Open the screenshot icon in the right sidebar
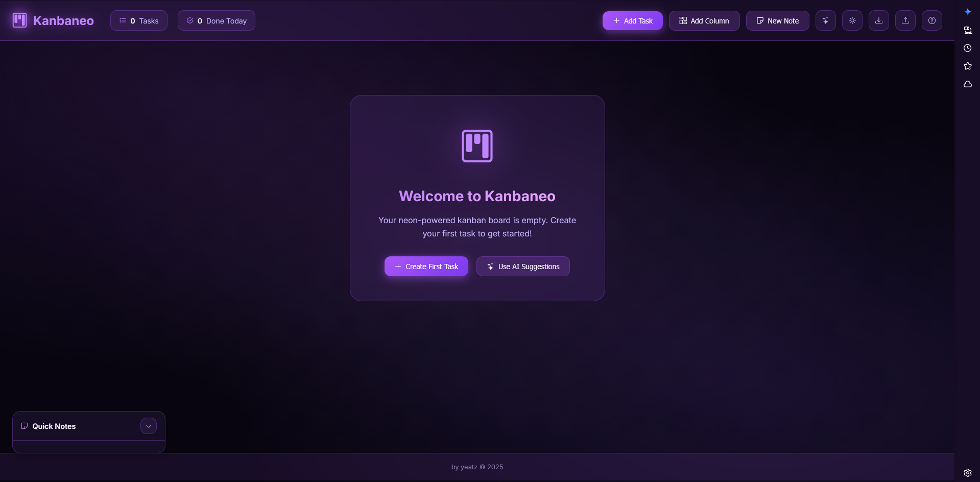980x482 pixels. [x=968, y=31]
